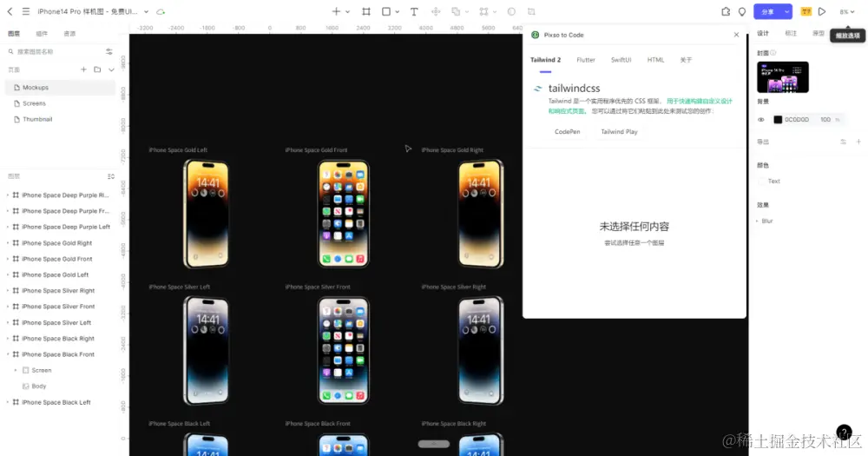Open the shape tool dropdown arrow

click(398, 11)
